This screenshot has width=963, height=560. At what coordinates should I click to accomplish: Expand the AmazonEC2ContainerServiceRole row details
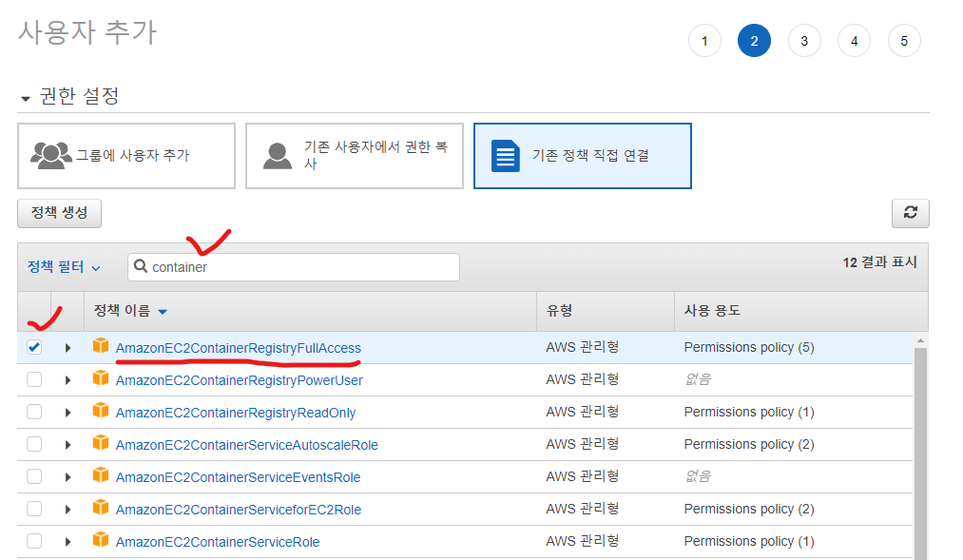pyautogui.click(x=67, y=542)
